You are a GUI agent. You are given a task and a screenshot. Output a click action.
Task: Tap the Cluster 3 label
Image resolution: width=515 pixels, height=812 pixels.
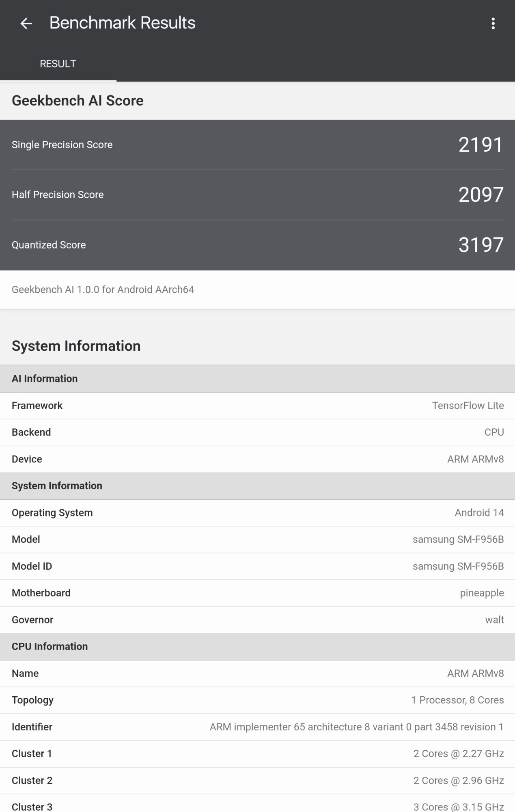32,807
